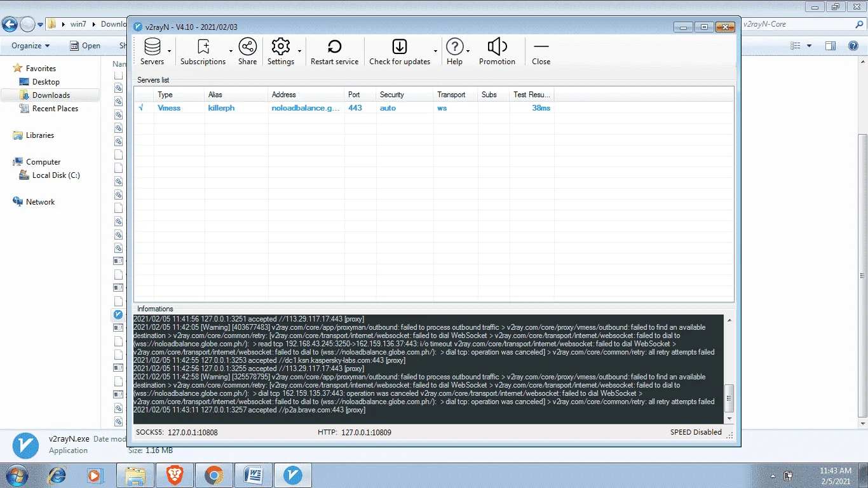Click the Forward arrow in Explorer window
The height and width of the screenshot is (488, 868).
click(x=27, y=24)
